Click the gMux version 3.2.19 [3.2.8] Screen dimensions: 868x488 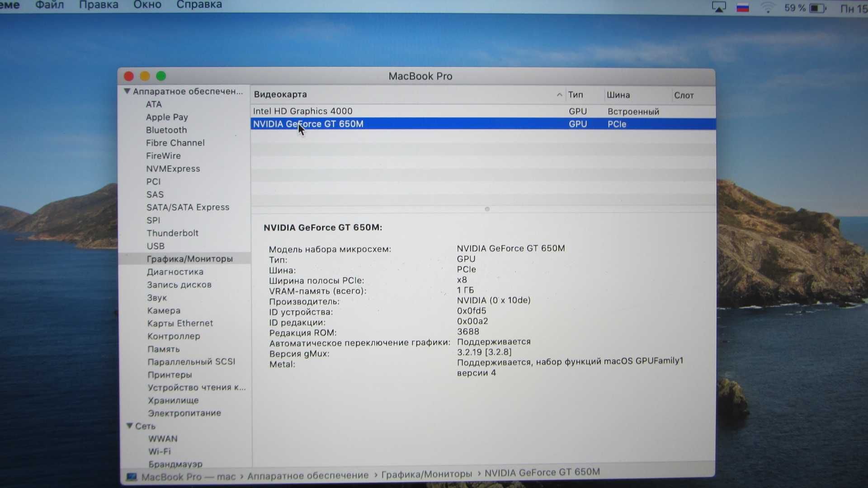coord(484,352)
